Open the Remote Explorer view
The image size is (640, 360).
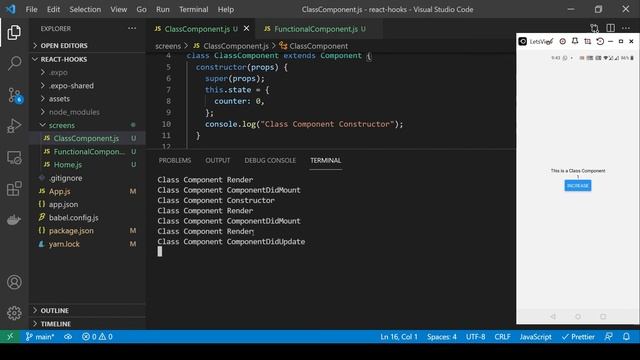(x=14, y=158)
